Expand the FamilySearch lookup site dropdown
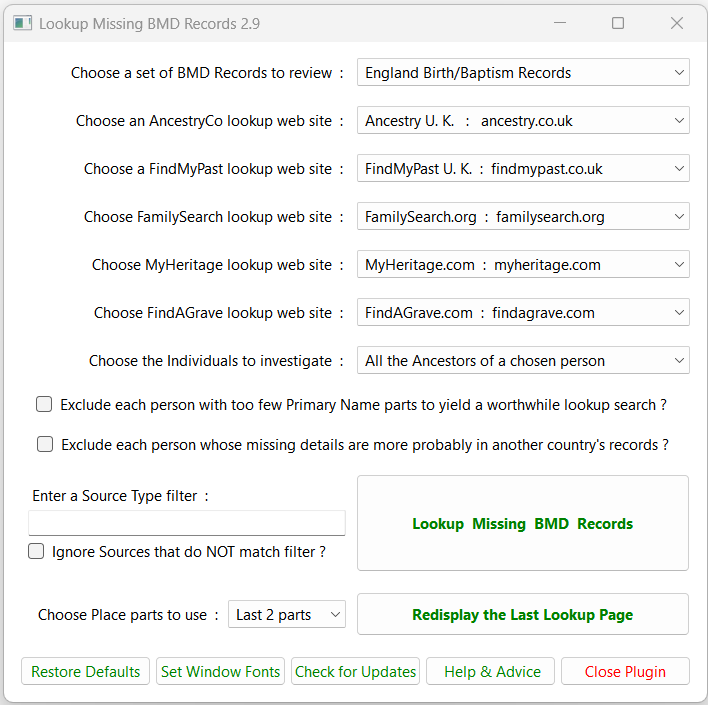 [x=523, y=217]
